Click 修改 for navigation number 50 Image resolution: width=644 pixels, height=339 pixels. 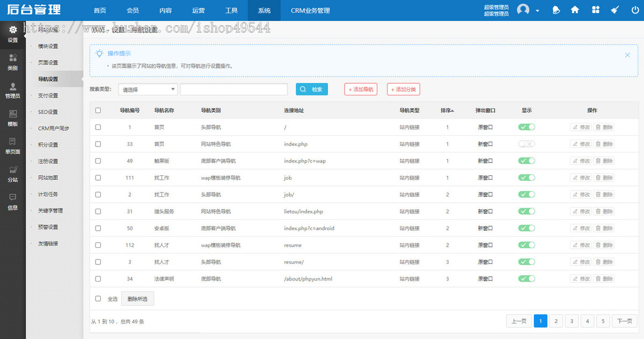click(581, 228)
